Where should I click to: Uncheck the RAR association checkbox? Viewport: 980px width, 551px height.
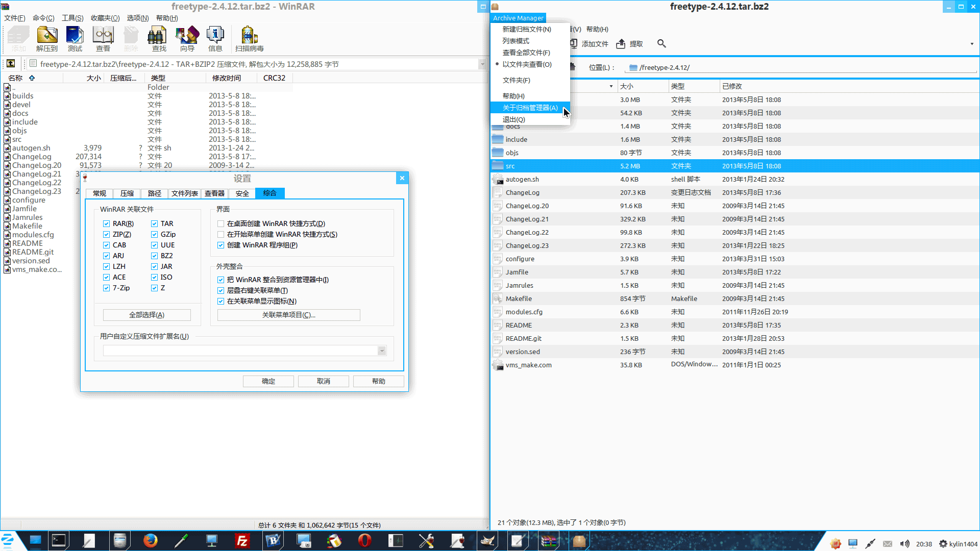106,223
